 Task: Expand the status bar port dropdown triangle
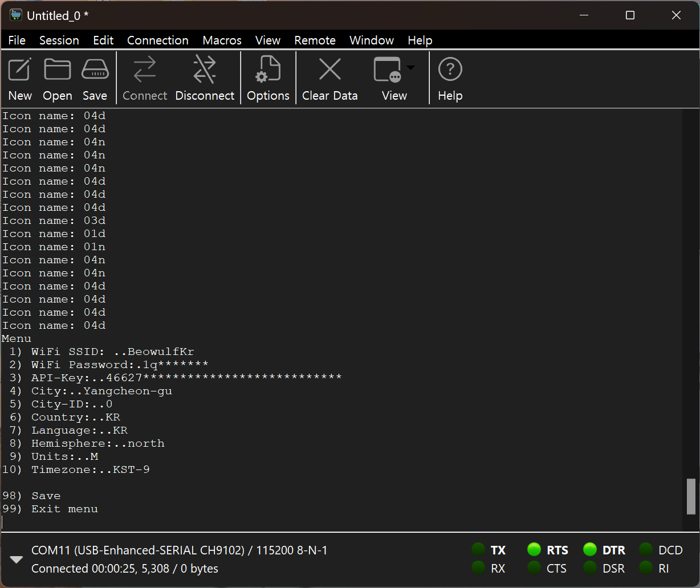16,560
